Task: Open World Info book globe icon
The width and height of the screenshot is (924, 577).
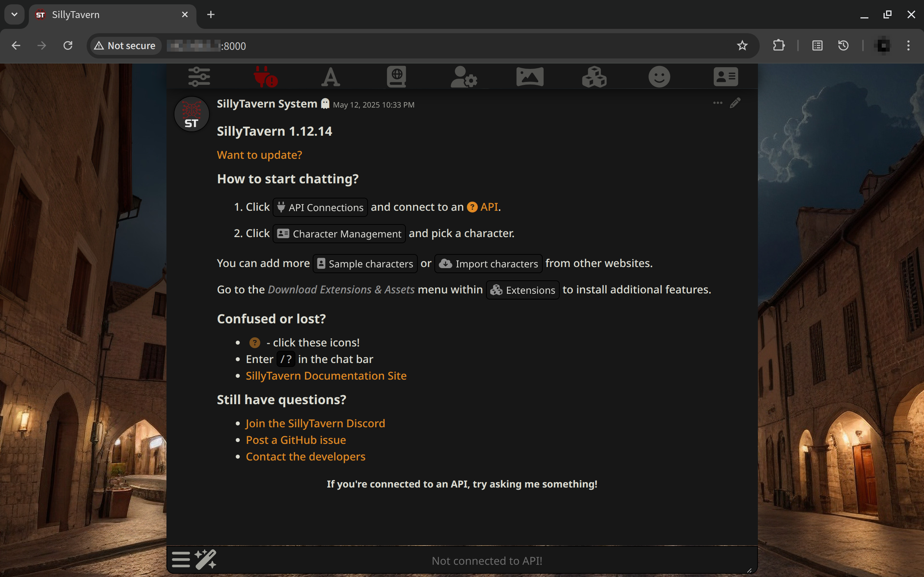Action: [396, 77]
